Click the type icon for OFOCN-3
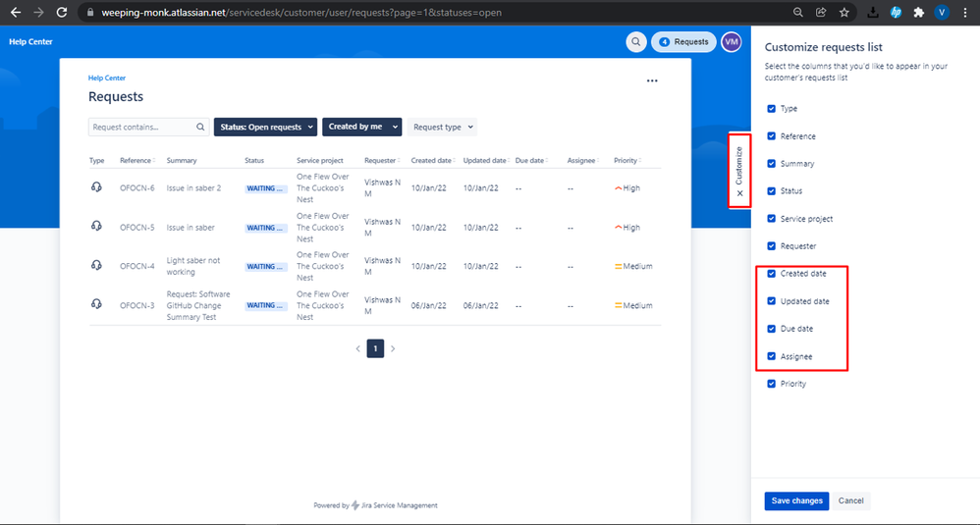980x525 pixels. click(96, 304)
